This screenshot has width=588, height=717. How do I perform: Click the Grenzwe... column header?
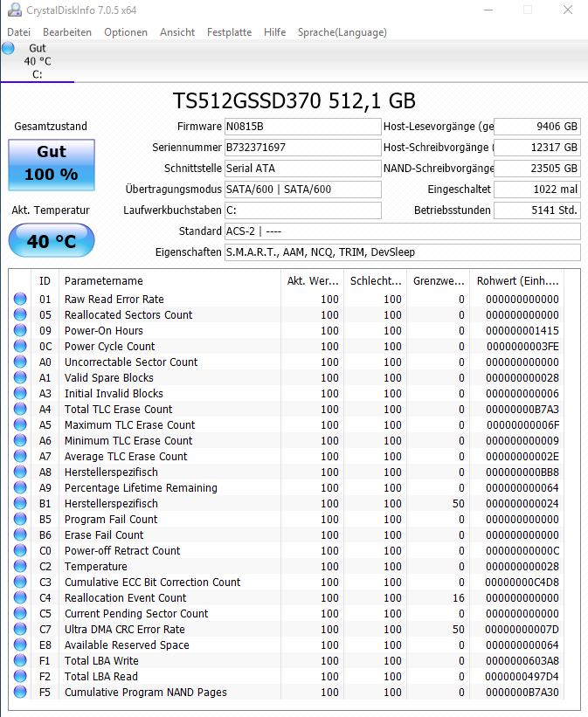pos(439,280)
